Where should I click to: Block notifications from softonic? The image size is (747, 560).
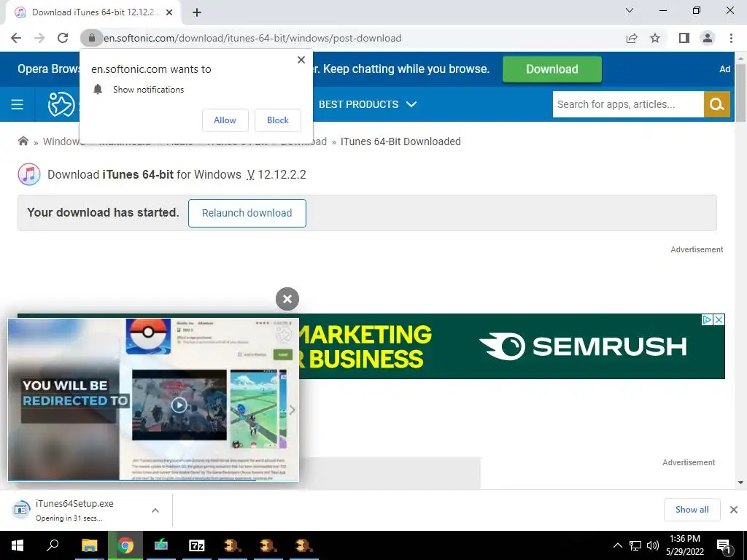[x=278, y=120]
